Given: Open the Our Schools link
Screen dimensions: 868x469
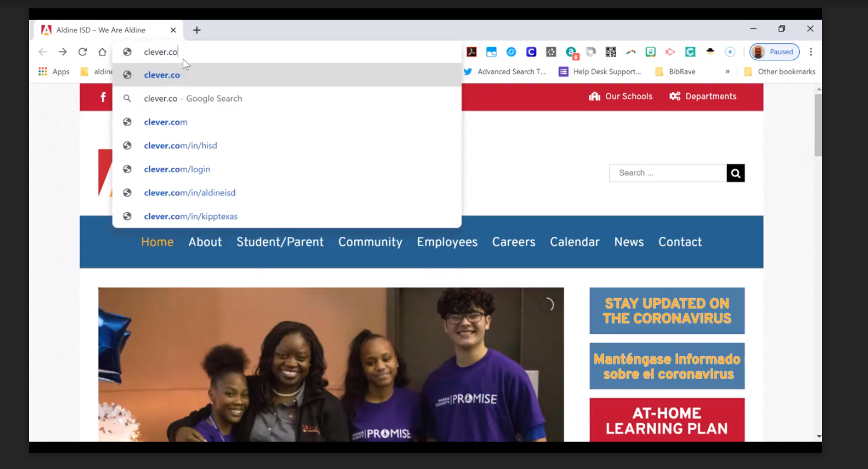Looking at the screenshot, I should (620, 96).
